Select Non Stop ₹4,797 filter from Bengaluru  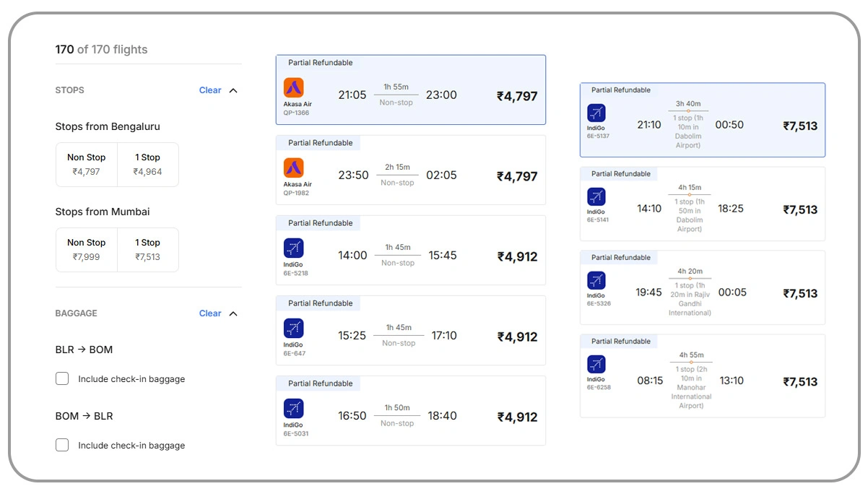point(86,164)
